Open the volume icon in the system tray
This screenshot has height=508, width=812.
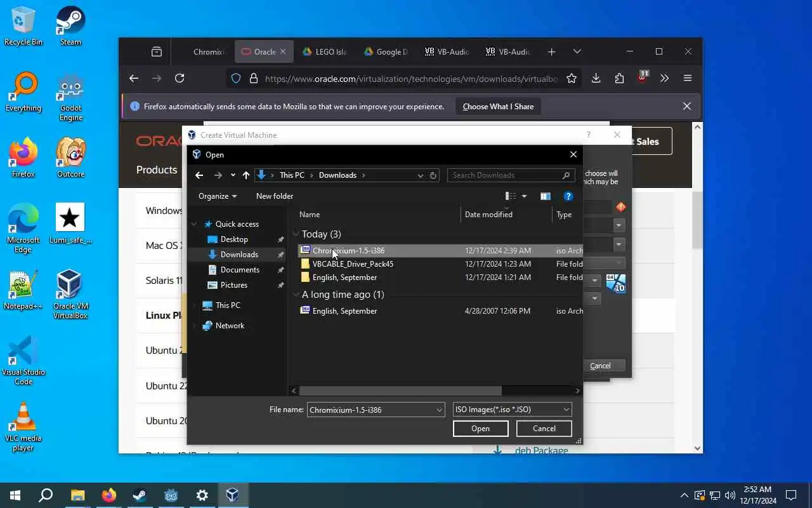730,495
